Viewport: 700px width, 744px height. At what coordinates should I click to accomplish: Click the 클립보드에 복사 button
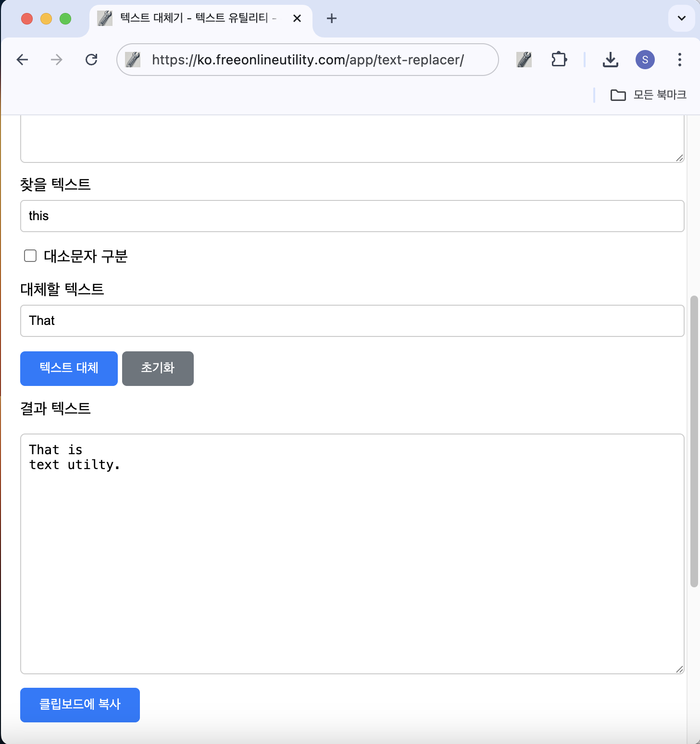[x=80, y=705]
